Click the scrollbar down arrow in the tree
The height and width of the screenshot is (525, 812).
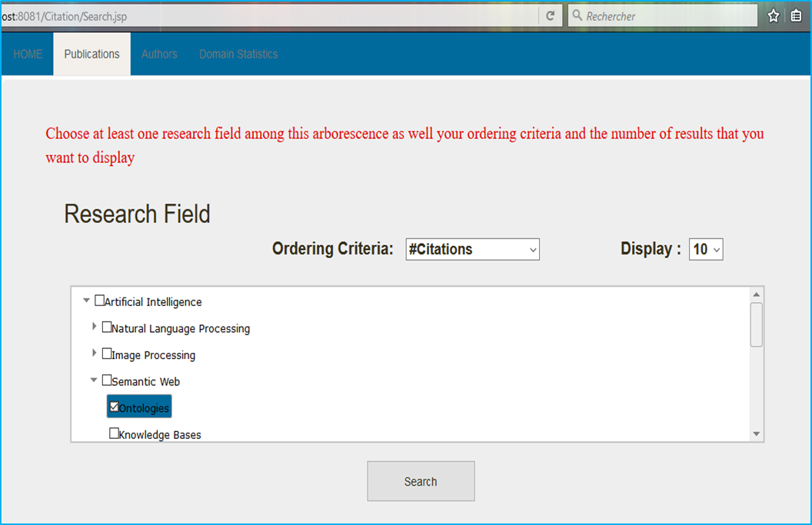[755, 433]
